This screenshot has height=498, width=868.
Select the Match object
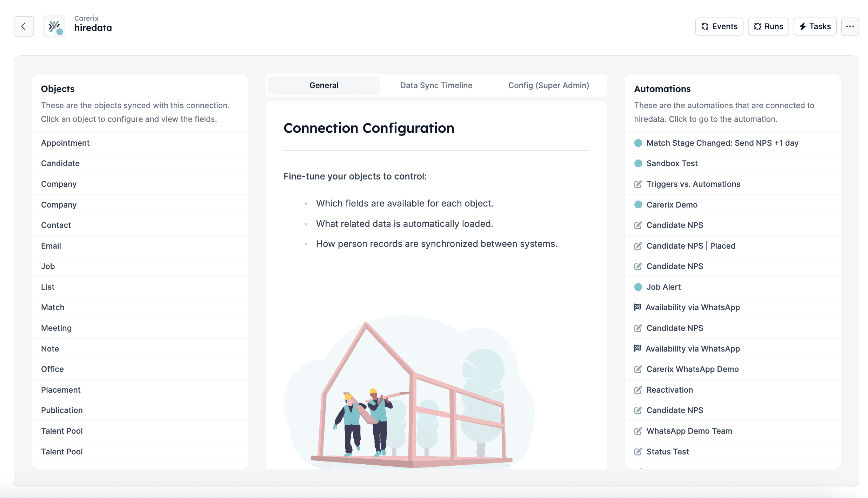tap(140, 307)
